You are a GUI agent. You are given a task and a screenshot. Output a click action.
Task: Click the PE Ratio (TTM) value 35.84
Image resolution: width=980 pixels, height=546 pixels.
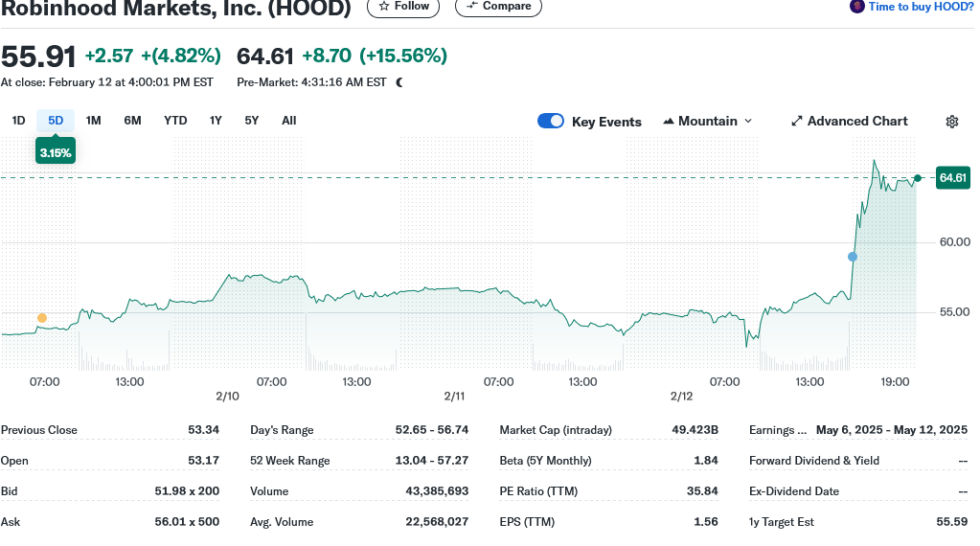[x=702, y=491]
